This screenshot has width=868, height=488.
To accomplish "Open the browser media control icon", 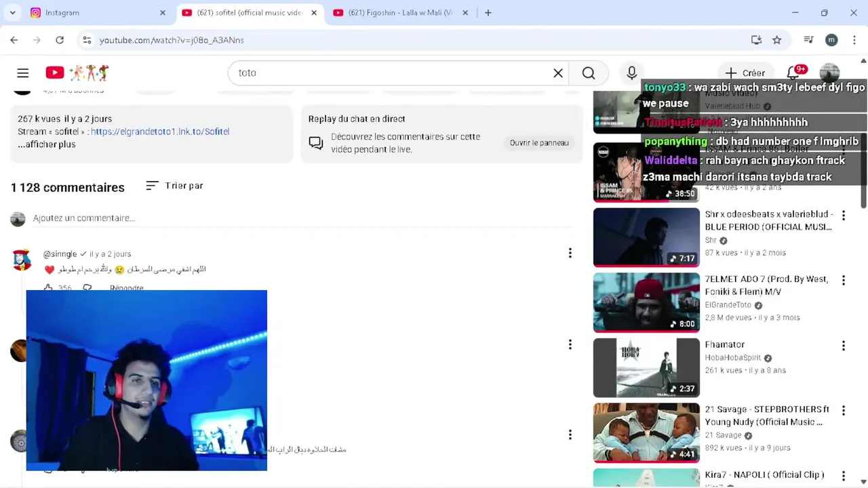I will click(808, 40).
